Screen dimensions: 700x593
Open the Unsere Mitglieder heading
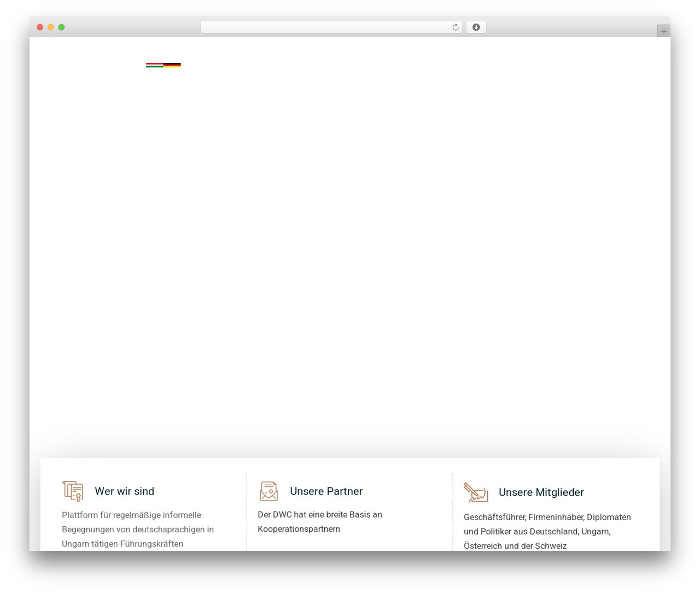541,492
